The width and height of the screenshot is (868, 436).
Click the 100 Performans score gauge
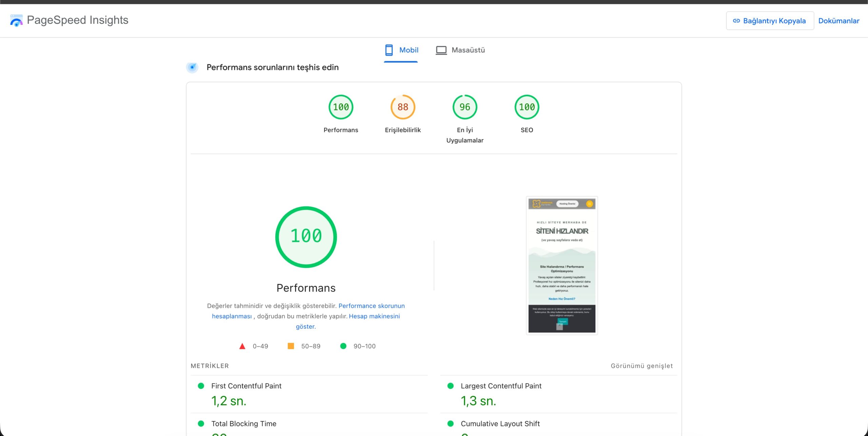tap(341, 107)
